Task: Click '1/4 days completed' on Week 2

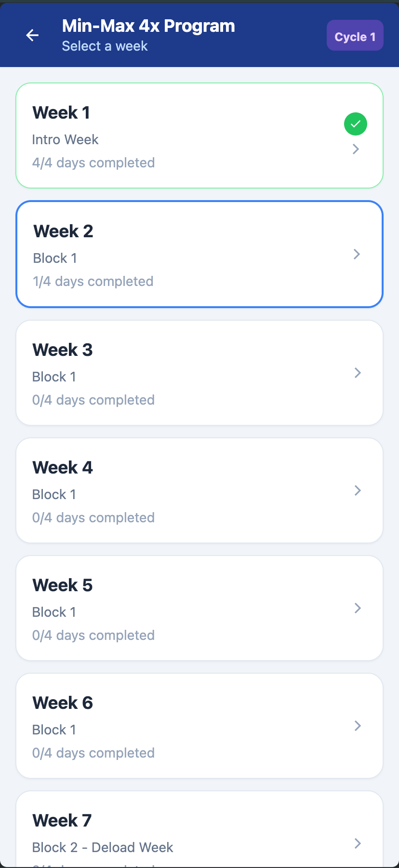Action: [x=93, y=281]
